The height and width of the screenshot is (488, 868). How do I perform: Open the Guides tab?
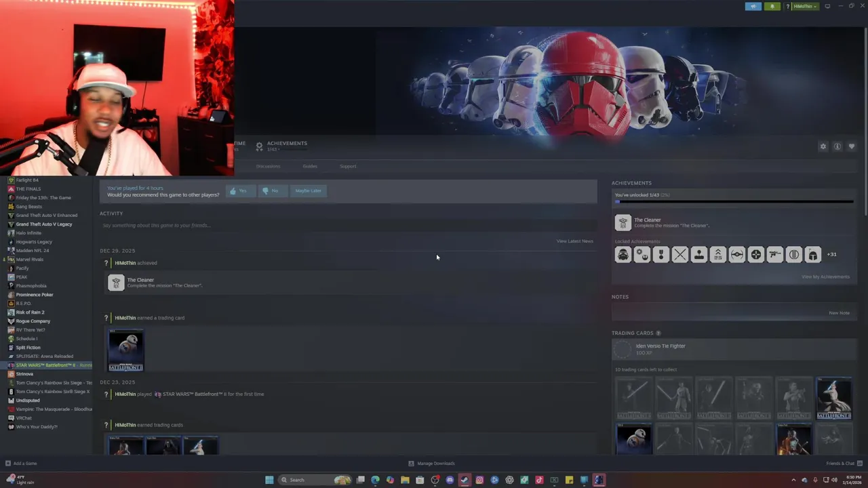[x=310, y=166]
